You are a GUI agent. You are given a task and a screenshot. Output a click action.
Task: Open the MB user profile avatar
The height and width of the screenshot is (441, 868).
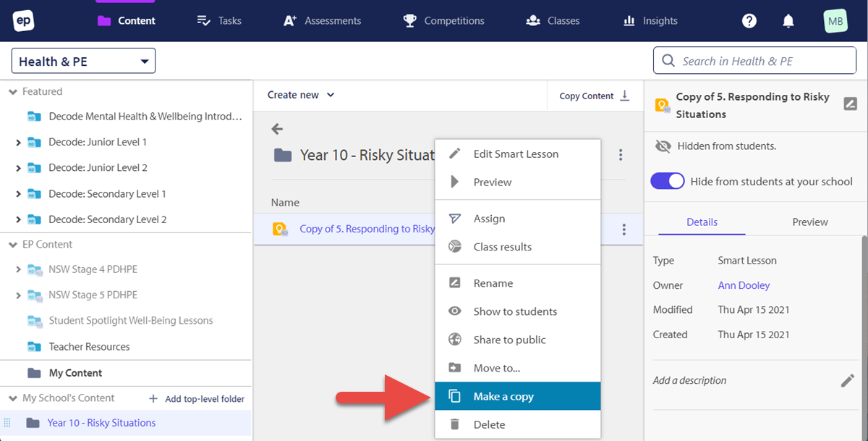pos(835,21)
